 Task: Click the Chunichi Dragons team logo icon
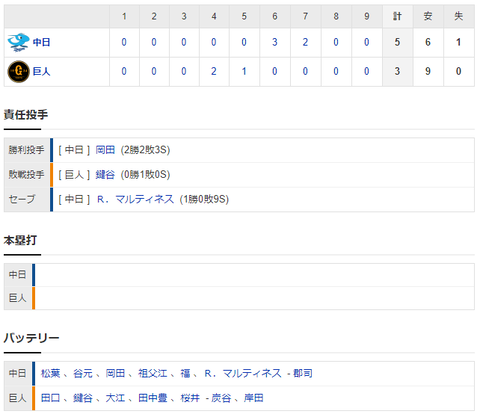point(19,42)
